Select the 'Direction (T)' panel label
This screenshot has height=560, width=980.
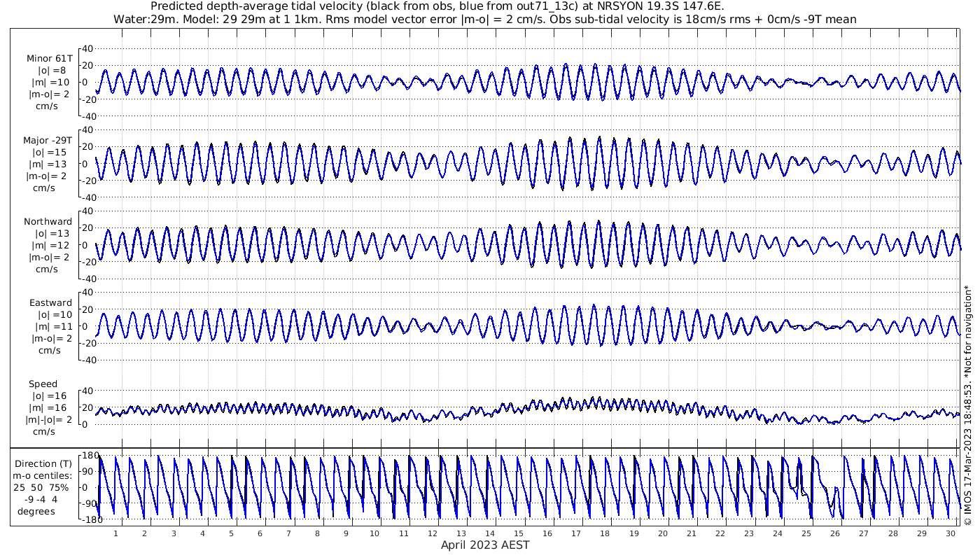pyautogui.click(x=45, y=463)
